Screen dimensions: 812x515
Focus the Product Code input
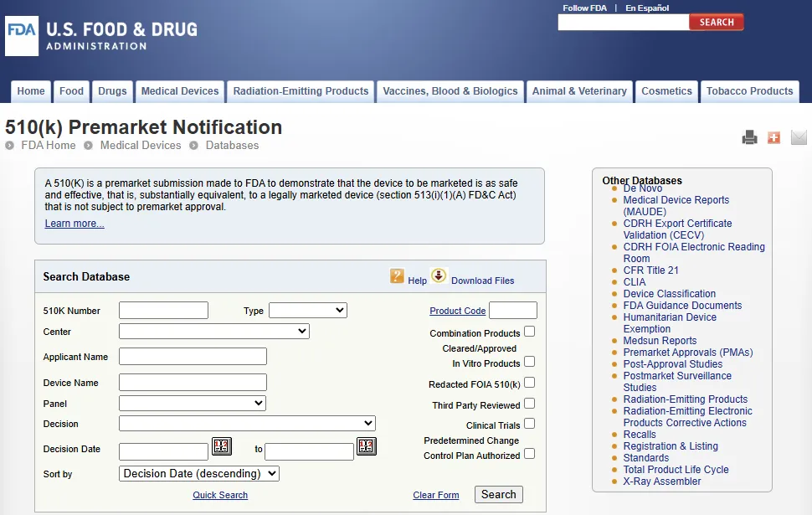coord(513,311)
